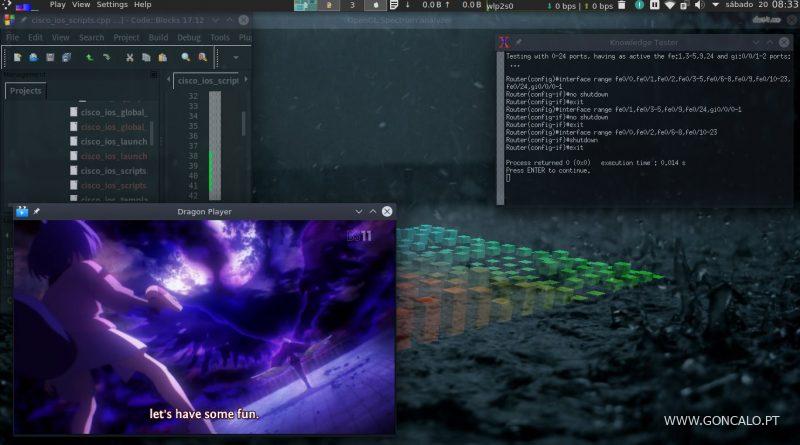The height and width of the screenshot is (445, 800).
Task: Toggle pin on Dragon Player title bar
Action: pos(37,212)
